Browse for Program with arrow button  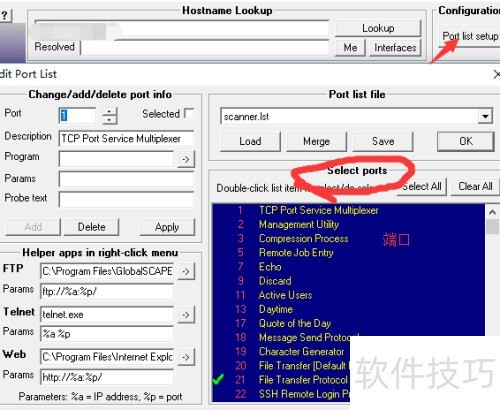186,159
